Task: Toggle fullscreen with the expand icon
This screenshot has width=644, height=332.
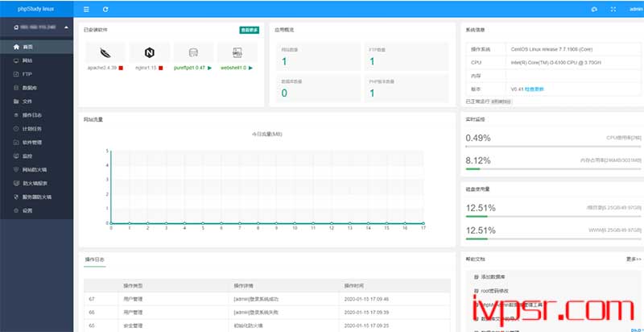Action: tap(613, 9)
